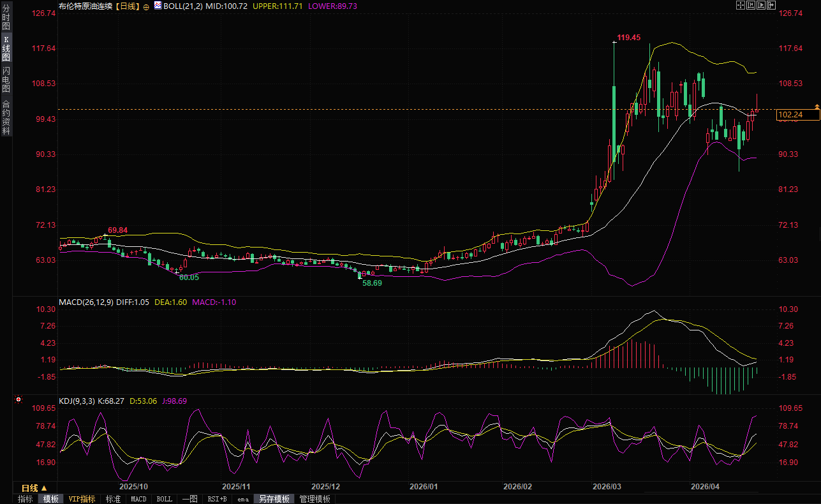Viewport: 821px width, 504px height.
Task: Open the VIP指标 tab
Action: (x=82, y=499)
